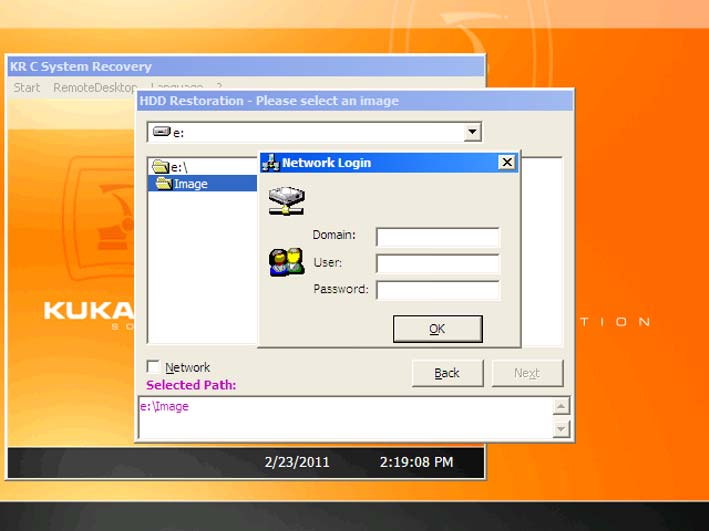
Task: Open the Start menu in KR C System Recovery
Action: 27,88
